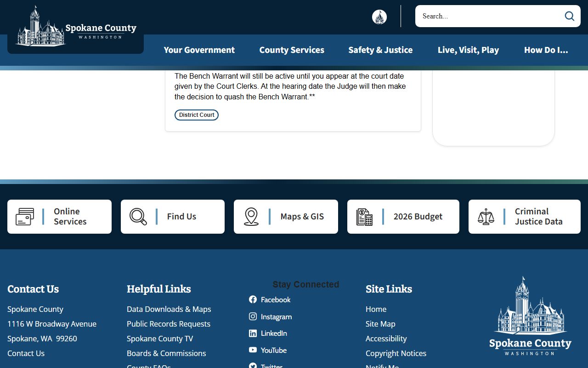588x368 pixels.
Task: Click the Find Us magnifying glass icon
Action: coord(138,217)
